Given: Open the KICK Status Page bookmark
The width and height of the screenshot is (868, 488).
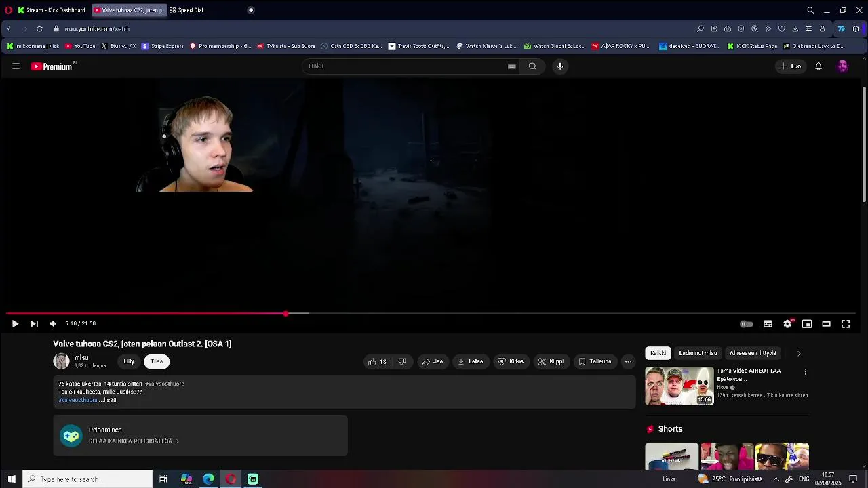Looking at the screenshot, I should [753, 47].
